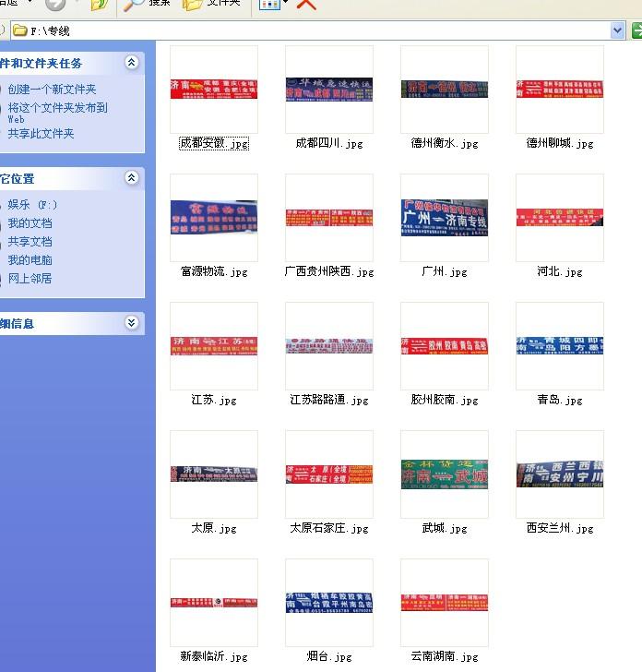Click the Folders toolbar icon
The image size is (642, 672).
pyautogui.click(x=192, y=6)
